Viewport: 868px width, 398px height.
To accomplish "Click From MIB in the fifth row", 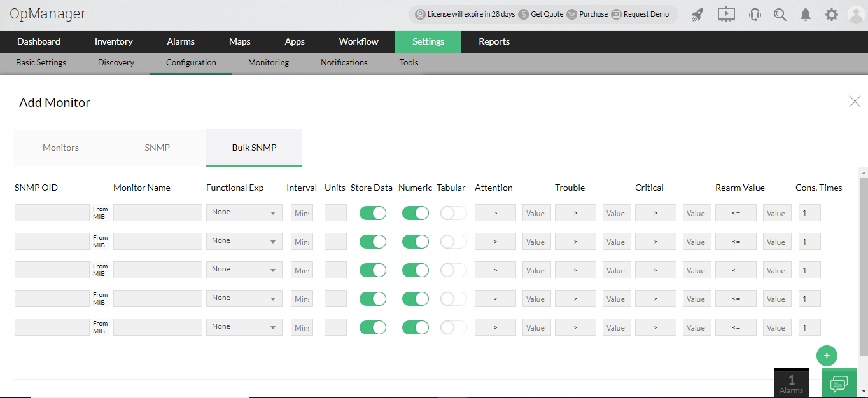I will pos(100,327).
